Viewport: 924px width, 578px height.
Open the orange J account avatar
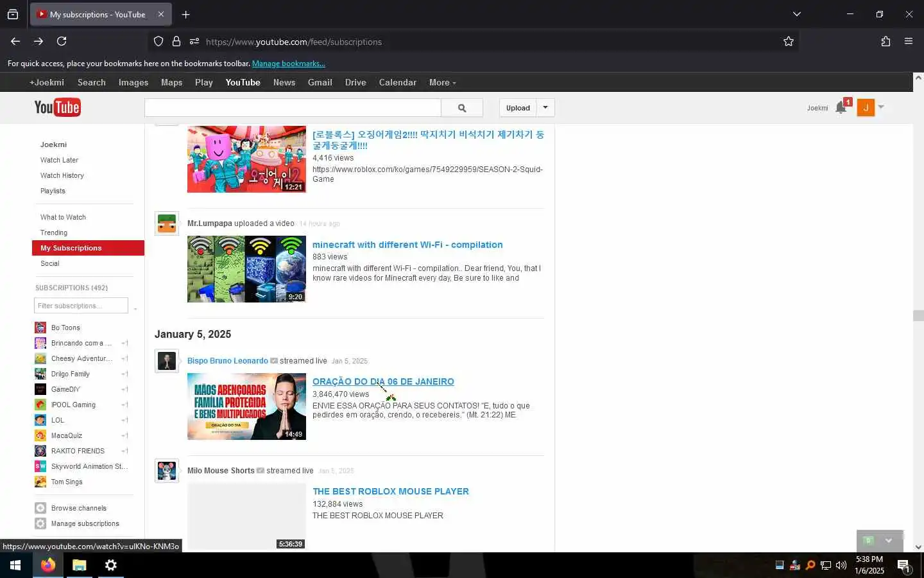tap(866, 107)
